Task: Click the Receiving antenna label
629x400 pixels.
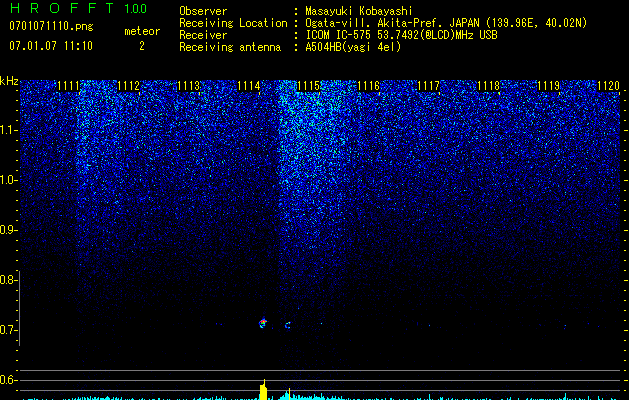Action: click(230, 47)
